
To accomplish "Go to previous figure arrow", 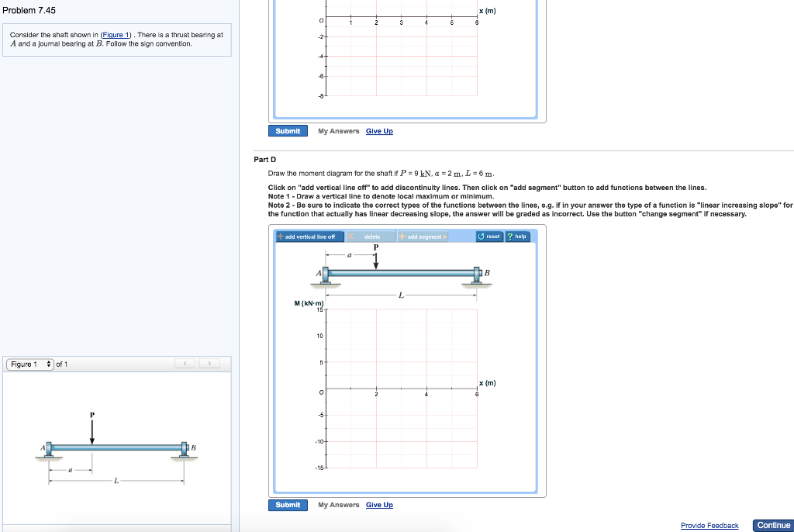I will point(185,364).
